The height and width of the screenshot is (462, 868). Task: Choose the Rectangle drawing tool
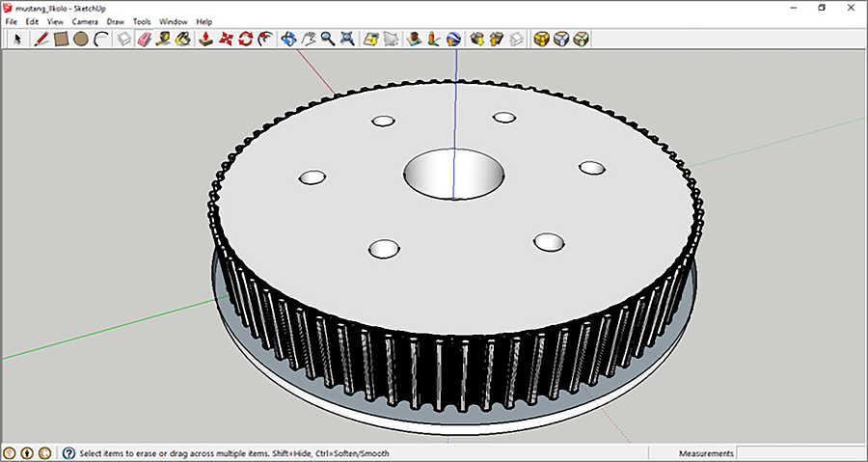(x=61, y=40)
